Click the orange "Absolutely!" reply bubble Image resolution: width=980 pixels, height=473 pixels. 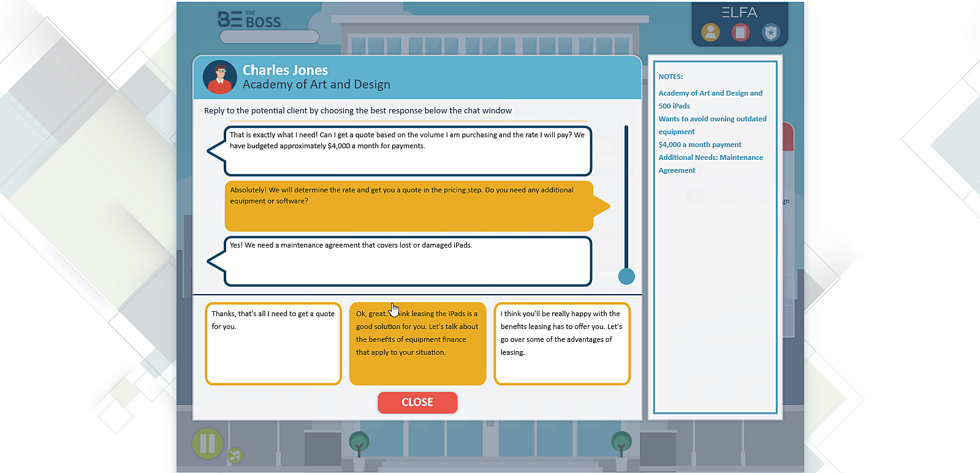pos(409,206)
